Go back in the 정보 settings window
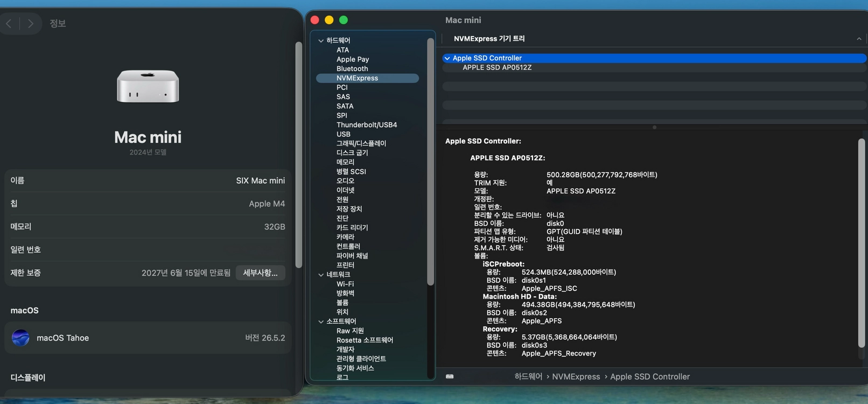 tap(9, 24)
